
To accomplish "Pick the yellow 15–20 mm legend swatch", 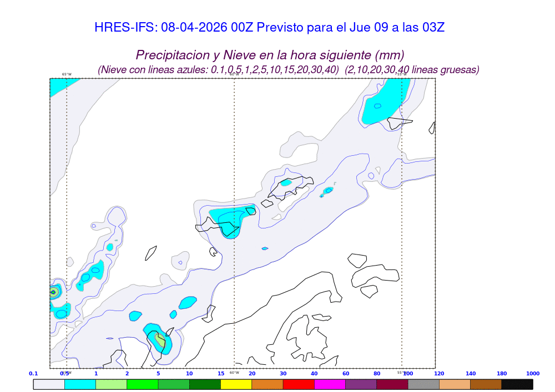I will (236, 384).
